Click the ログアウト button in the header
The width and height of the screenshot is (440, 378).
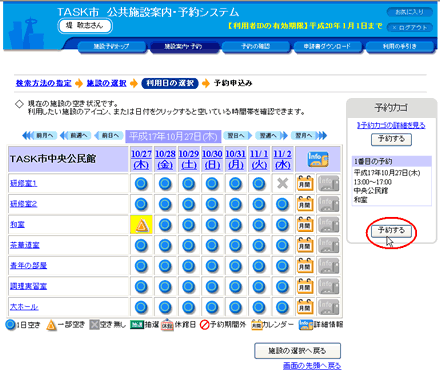click(x=410, y=28)
